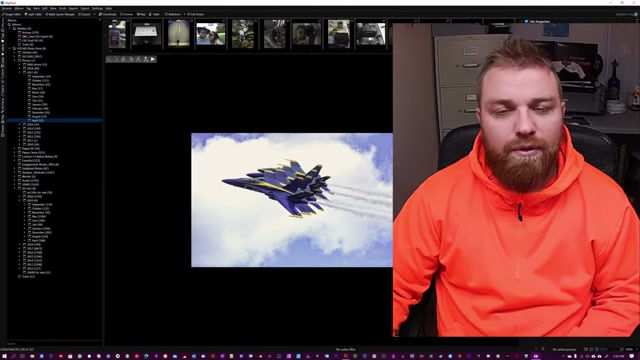
Task: Open the Help menu
Action: pos(109,8)
